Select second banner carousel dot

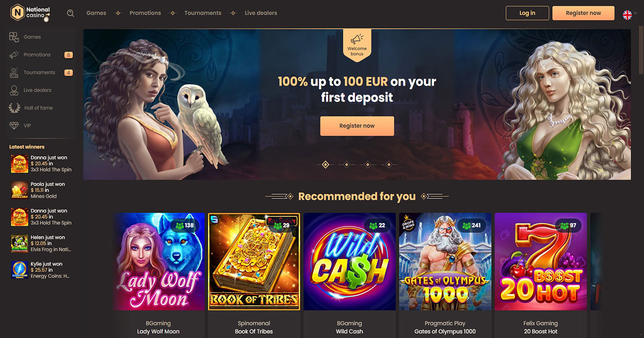(x=346, y=164)
